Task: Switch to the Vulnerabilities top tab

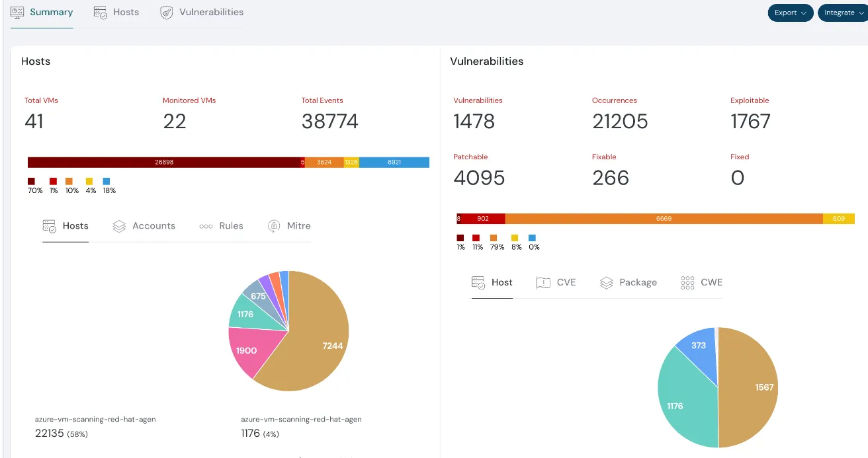Action: click(x=210, y=12)
